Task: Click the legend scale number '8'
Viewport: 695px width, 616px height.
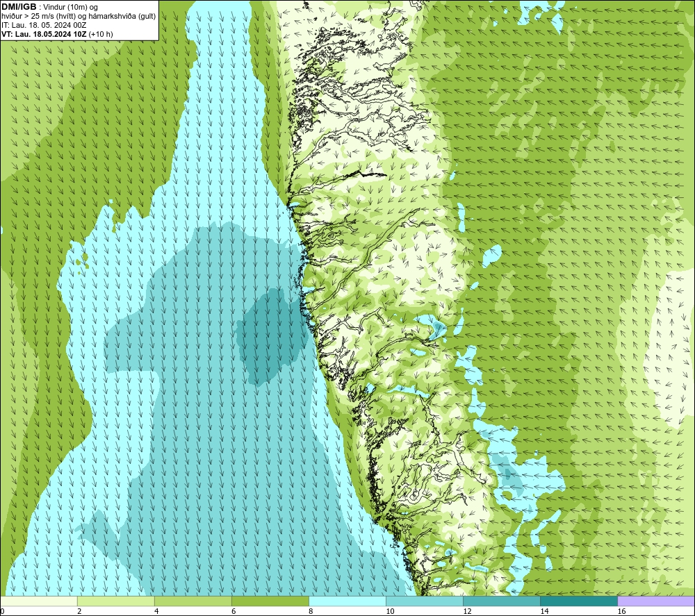Action: (311, 611)
